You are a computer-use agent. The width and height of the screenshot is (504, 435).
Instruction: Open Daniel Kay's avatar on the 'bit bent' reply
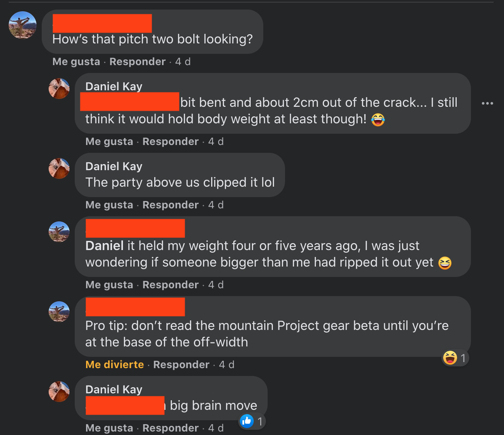click(x=59, y=89)
